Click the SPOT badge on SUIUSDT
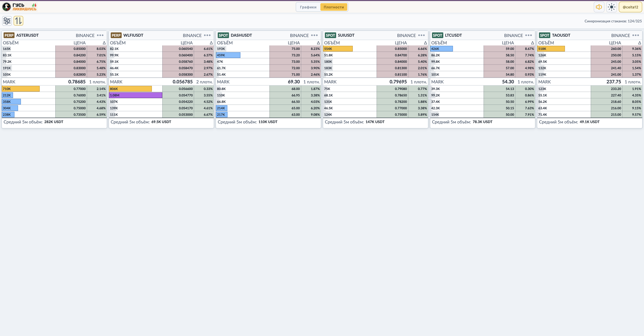This screenshot has width=644, height=336. (330, 35)
